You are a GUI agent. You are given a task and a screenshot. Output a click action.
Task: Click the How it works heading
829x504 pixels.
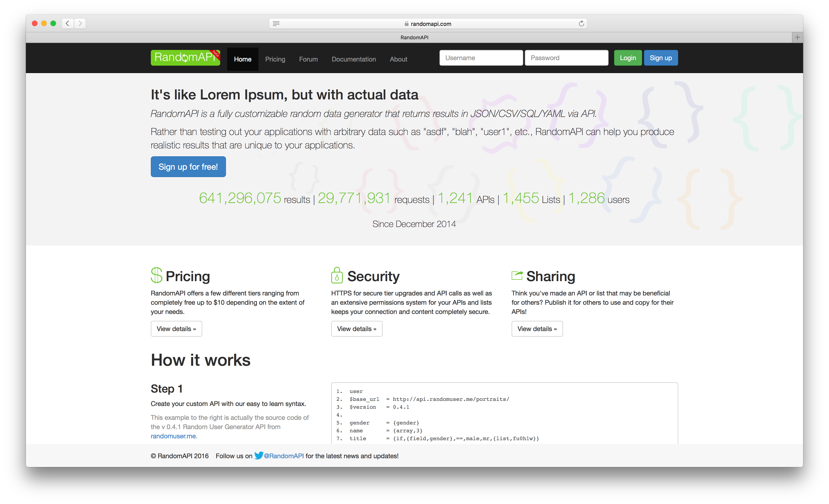pos(201,360)
